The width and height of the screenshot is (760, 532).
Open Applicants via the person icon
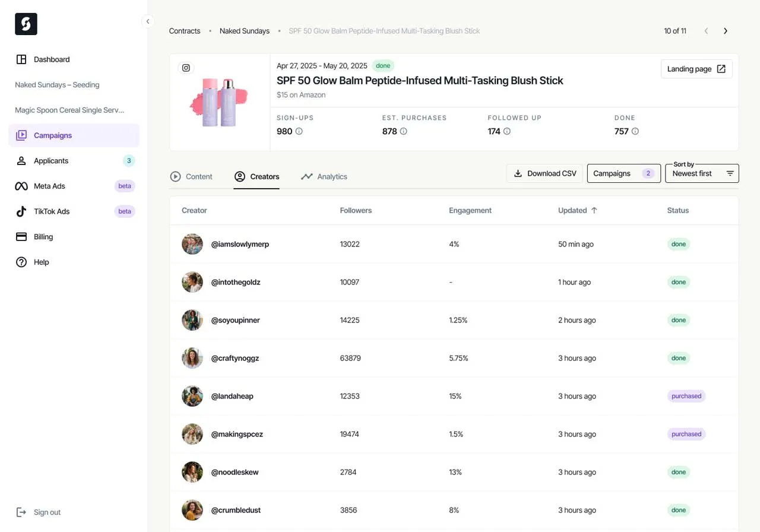click(21, 160)
